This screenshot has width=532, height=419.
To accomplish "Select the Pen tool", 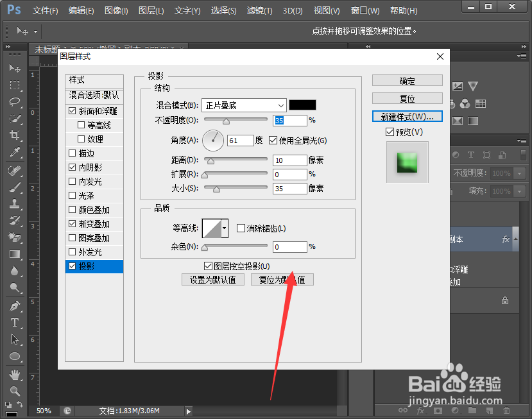I will [15, 306].
